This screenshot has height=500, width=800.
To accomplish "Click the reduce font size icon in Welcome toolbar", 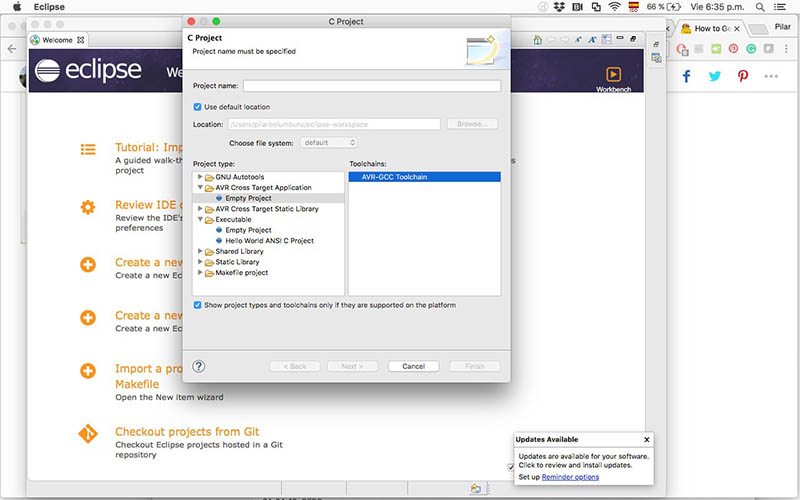I will click(578, 40).
